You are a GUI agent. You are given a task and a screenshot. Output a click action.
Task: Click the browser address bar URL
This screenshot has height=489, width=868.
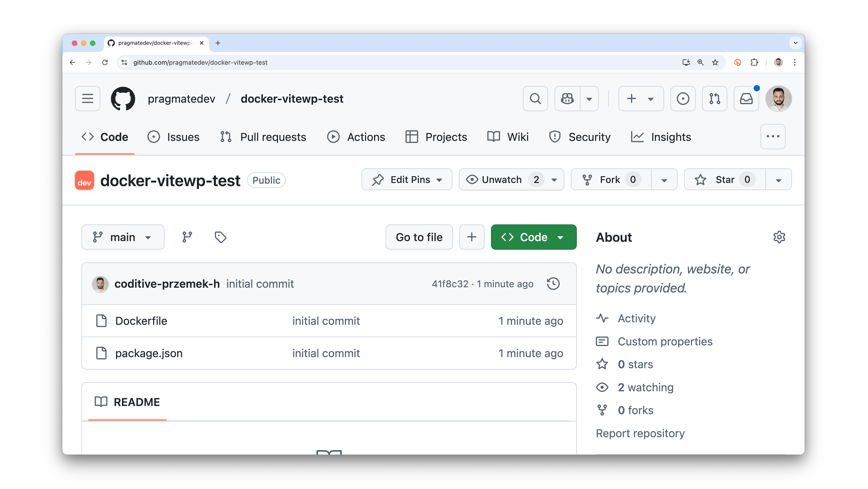pyautogui.click(x=200, y=62)
